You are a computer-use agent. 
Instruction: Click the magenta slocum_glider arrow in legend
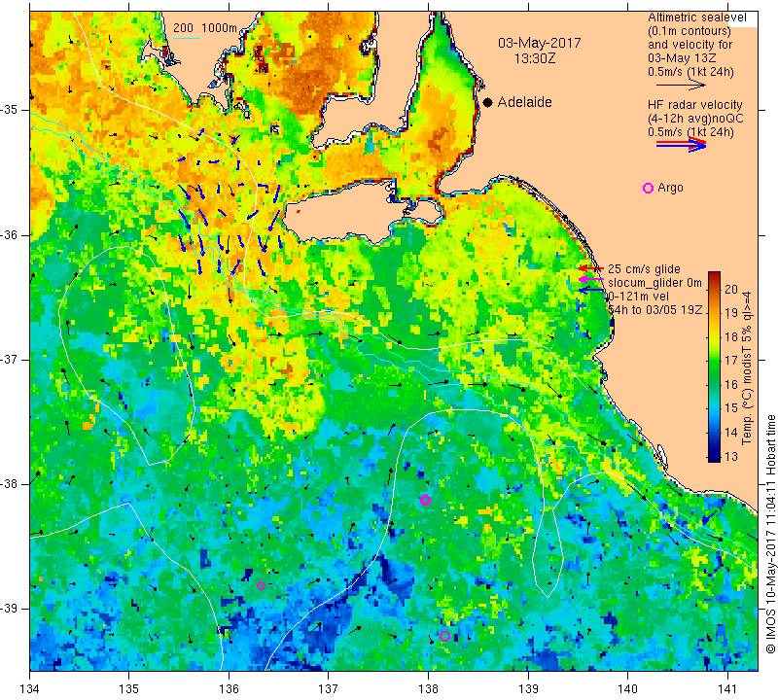591,279
